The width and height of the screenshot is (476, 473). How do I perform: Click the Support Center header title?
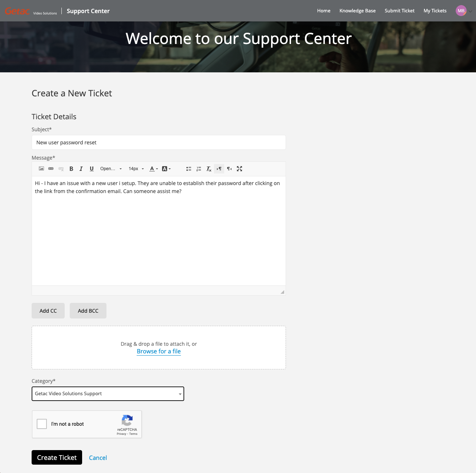click(88, 11)
